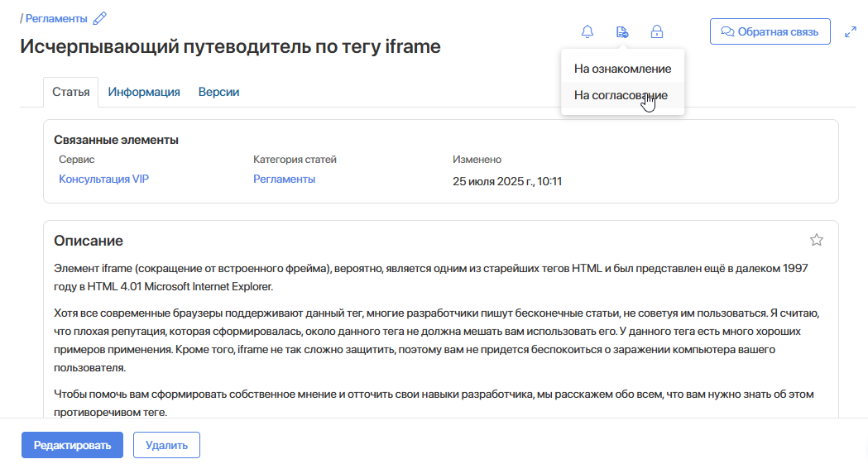Choose На согласование from the dropdown menu
Screen dimensions: 868x464
tap(621, 95)
